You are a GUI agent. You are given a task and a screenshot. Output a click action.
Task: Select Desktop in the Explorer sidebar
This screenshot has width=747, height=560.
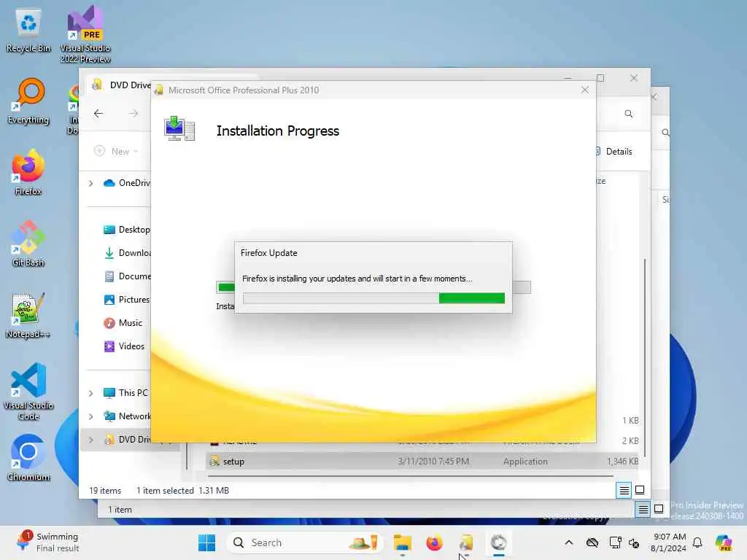pyautogui.click(x=126, y=230)
